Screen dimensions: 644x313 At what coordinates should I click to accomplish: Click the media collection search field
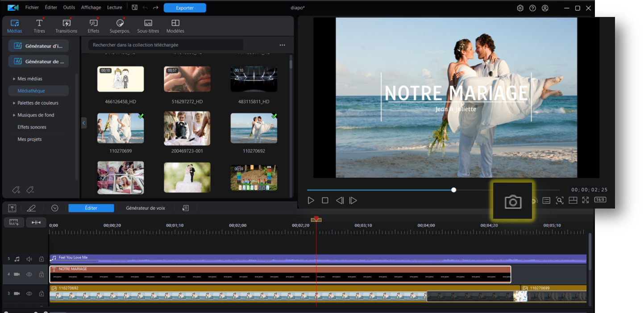(x=166, y=45)
